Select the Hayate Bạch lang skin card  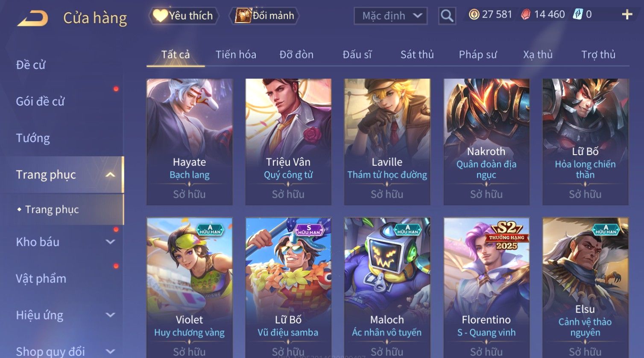tap(190, 142)
